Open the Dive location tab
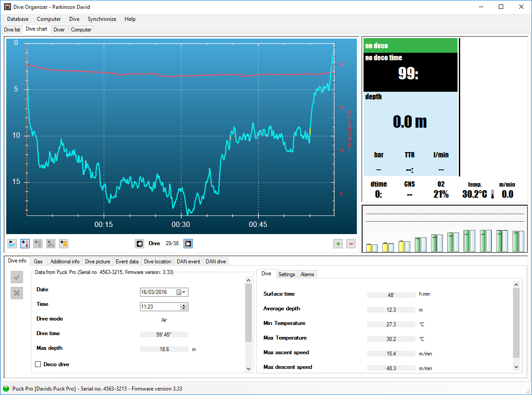The height and width of the screenshot is (395, 532). [x=157, y=262]
